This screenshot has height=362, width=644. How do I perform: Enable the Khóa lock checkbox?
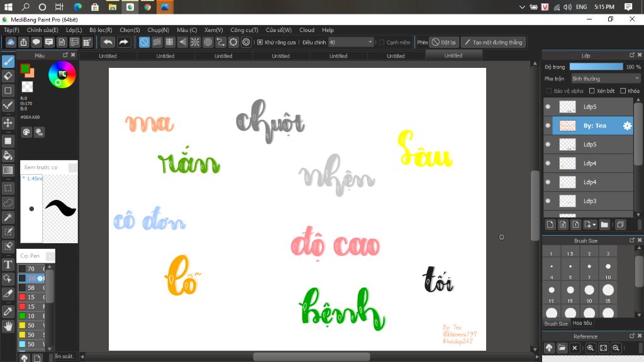(623, 90)
